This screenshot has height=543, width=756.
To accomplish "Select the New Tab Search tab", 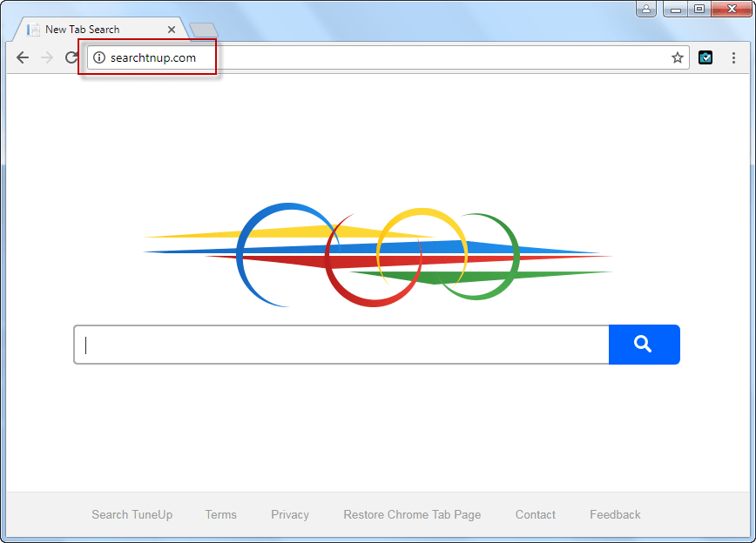I will pos(99,30).
